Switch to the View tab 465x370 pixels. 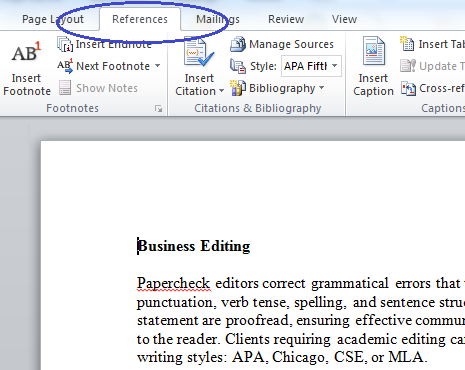point(344,19)
